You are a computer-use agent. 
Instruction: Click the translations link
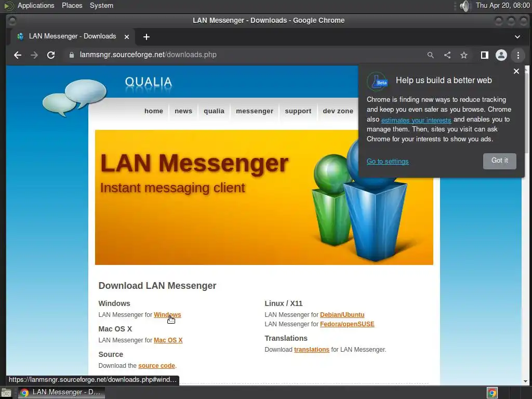312,350
